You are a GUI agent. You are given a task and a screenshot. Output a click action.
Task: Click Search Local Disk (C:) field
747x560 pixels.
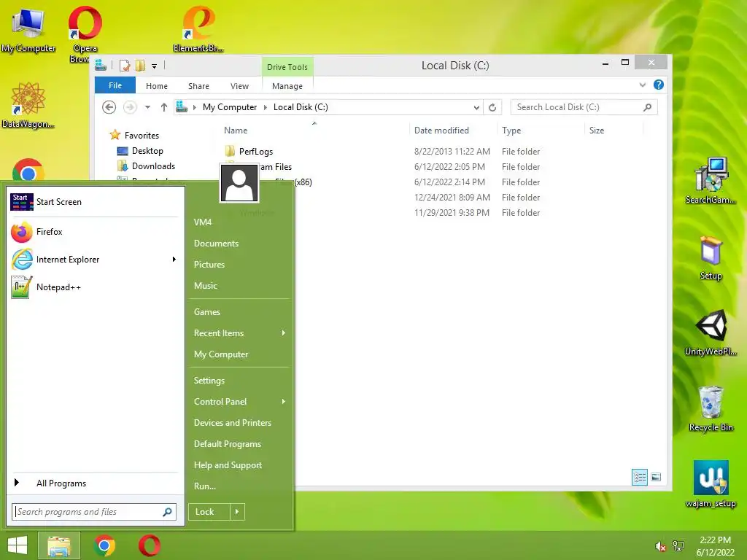(584, 107)
